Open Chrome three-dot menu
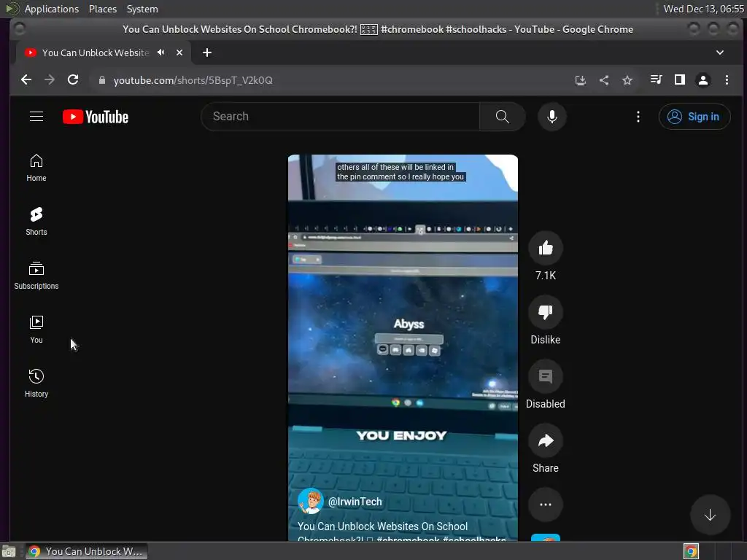This screenshot has height=560, width=747. (x=727, y=80)
